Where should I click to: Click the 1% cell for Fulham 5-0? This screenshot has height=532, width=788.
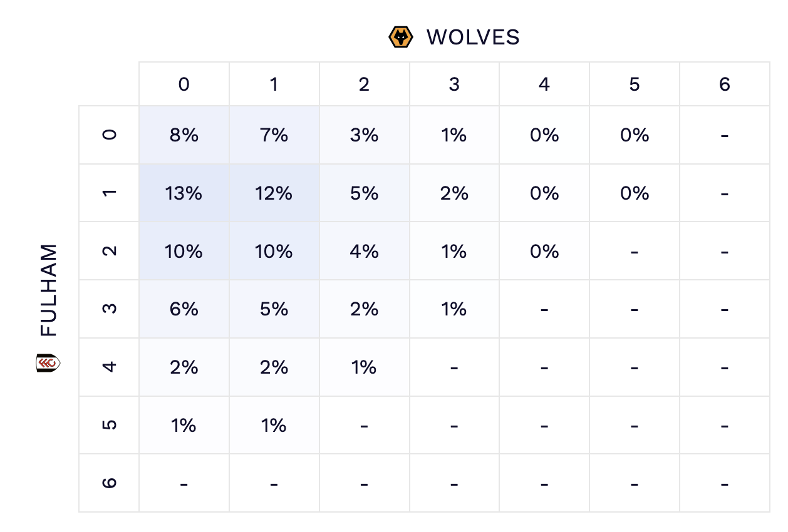(x=184, y=426)
